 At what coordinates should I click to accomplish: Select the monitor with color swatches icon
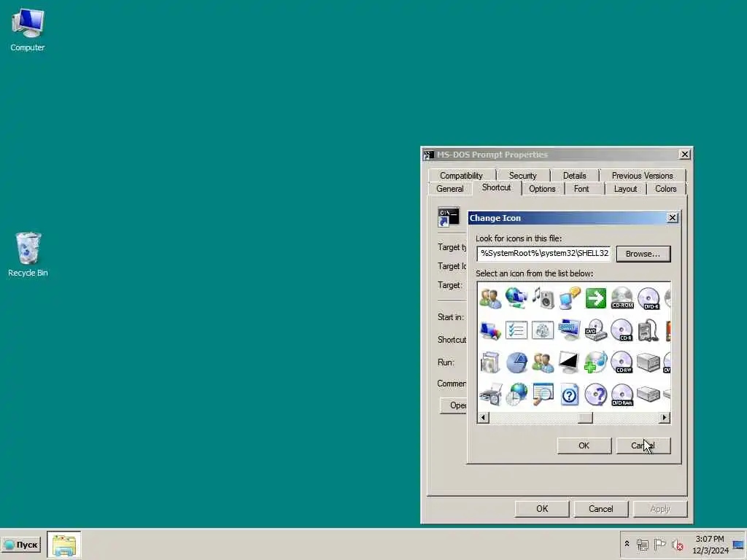[x=490, y=330]
